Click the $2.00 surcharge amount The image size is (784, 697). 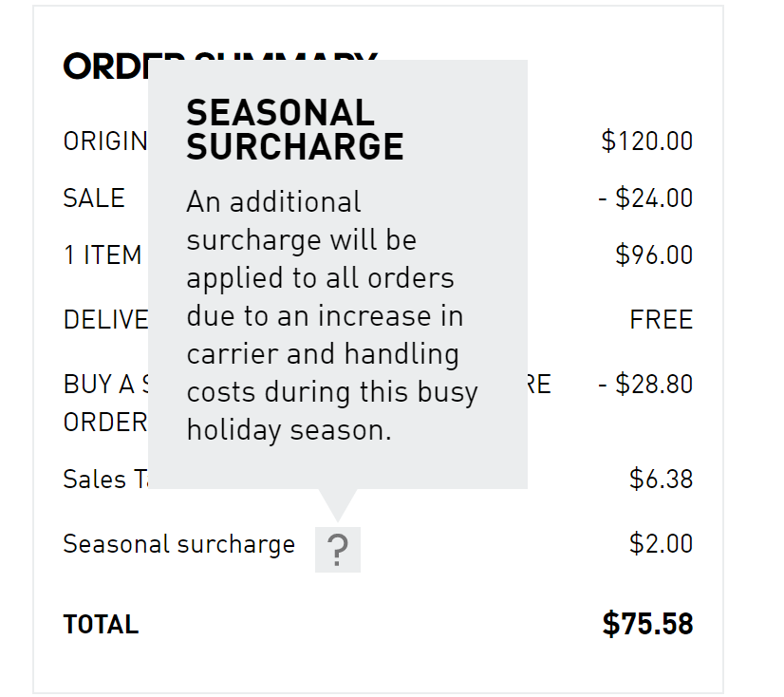[661, 544]
